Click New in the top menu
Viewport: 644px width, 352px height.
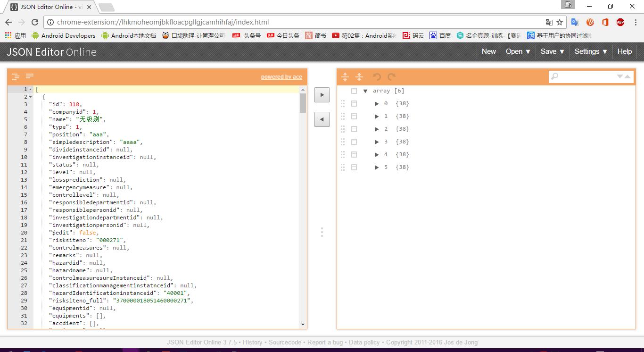point(489,51)
